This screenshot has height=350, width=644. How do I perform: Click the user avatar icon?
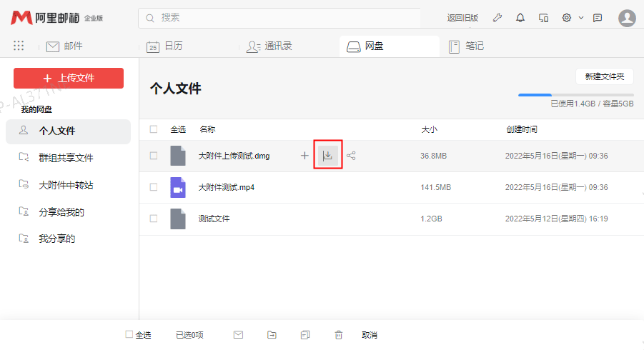point(627,18)
